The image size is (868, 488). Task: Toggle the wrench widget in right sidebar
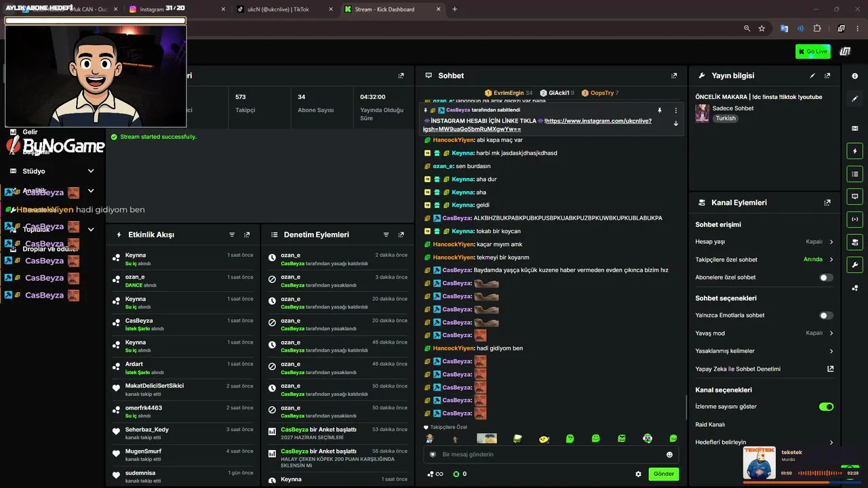tap(854, 264)
